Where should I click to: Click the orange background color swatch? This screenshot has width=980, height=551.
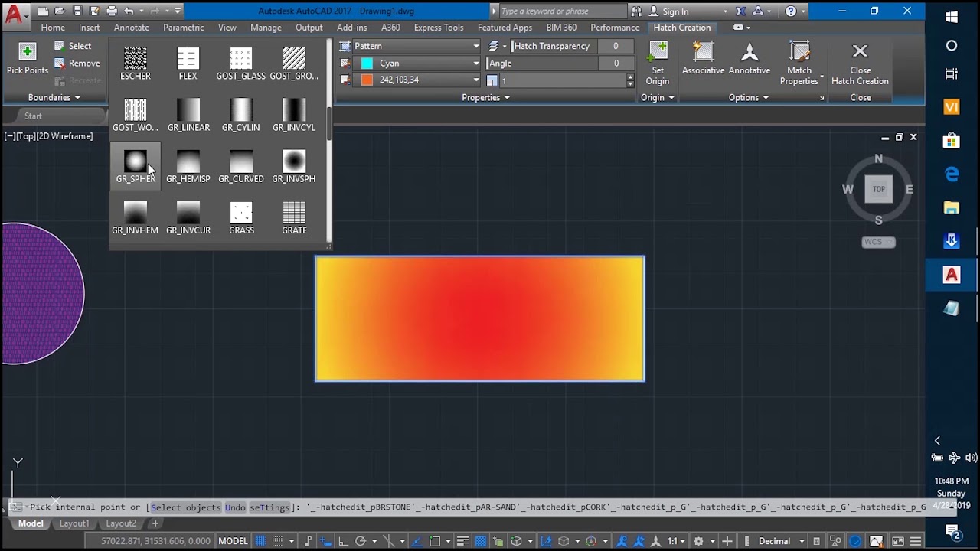click(367, 80)
